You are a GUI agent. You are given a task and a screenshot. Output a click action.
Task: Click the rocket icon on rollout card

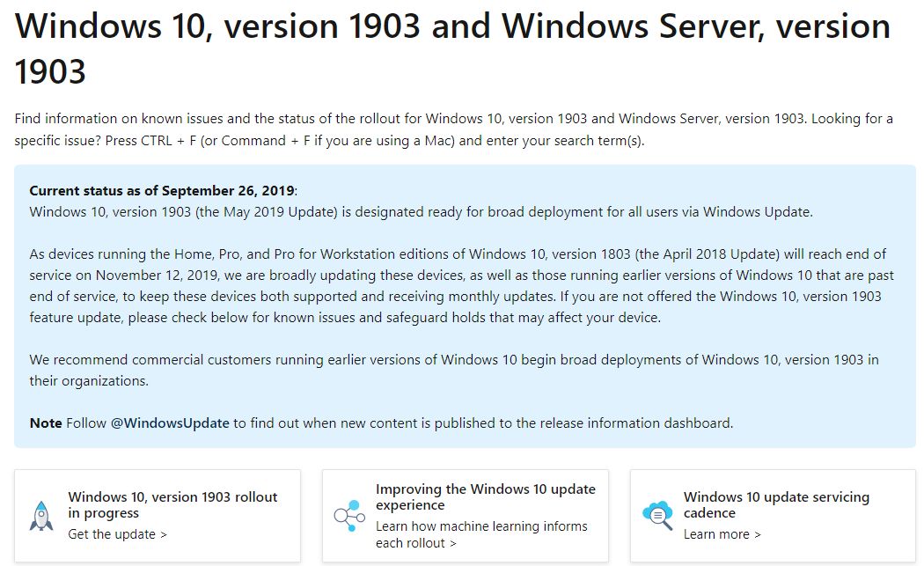41,516
